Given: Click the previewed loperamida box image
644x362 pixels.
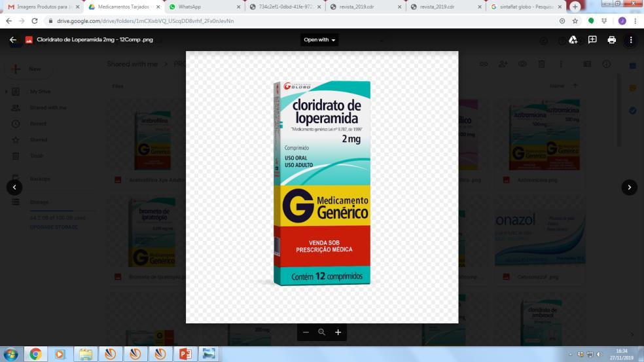Looking at the screenshot, I should tap(322, 183).
